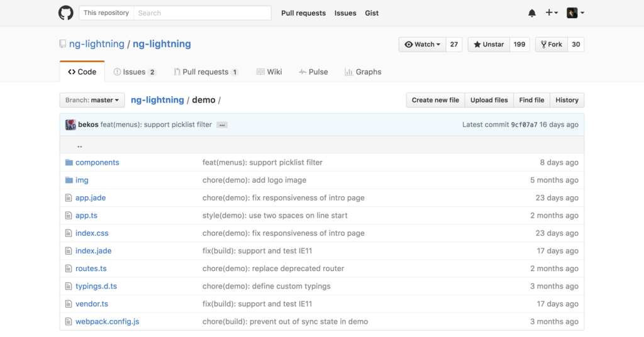The height and width of the screenshot is (337, 644).
Task: Click the routes.ts file icon
Action: click(69, 268)
